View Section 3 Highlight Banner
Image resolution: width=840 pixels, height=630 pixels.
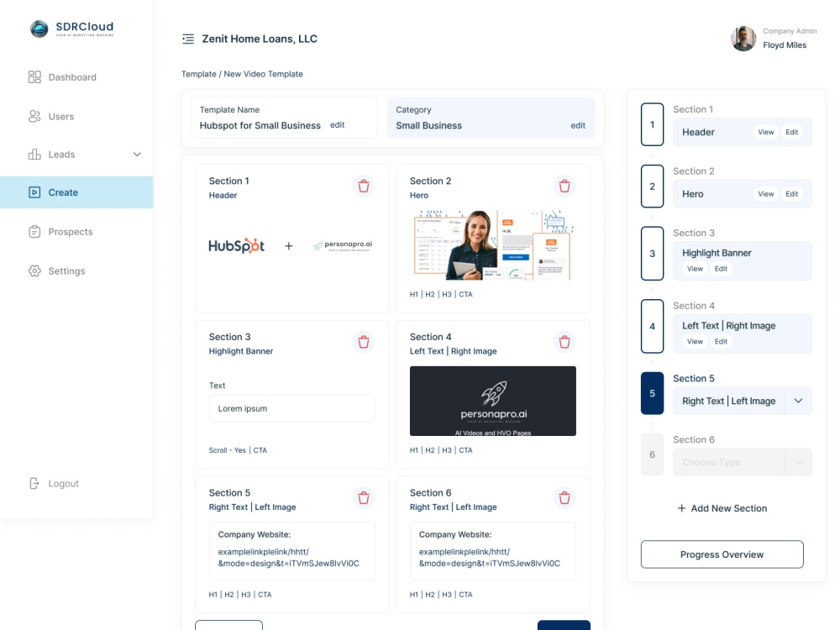pyautogui.click(x=695, y=269)
